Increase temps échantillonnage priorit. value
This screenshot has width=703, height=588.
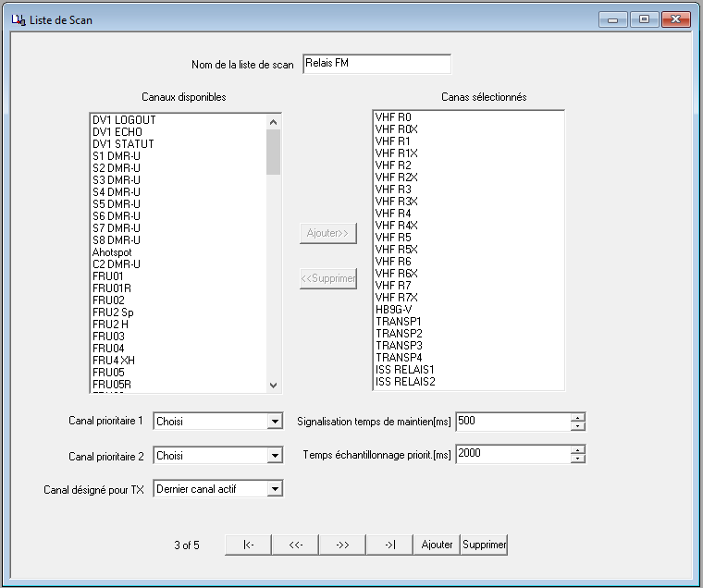click(x=578, y=450)
